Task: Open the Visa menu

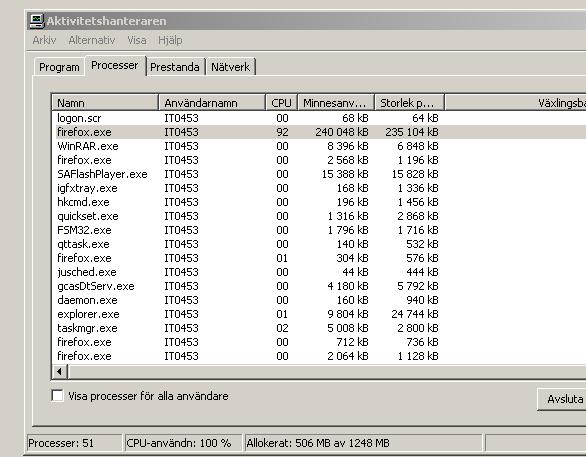Action: tap(137, 40)
